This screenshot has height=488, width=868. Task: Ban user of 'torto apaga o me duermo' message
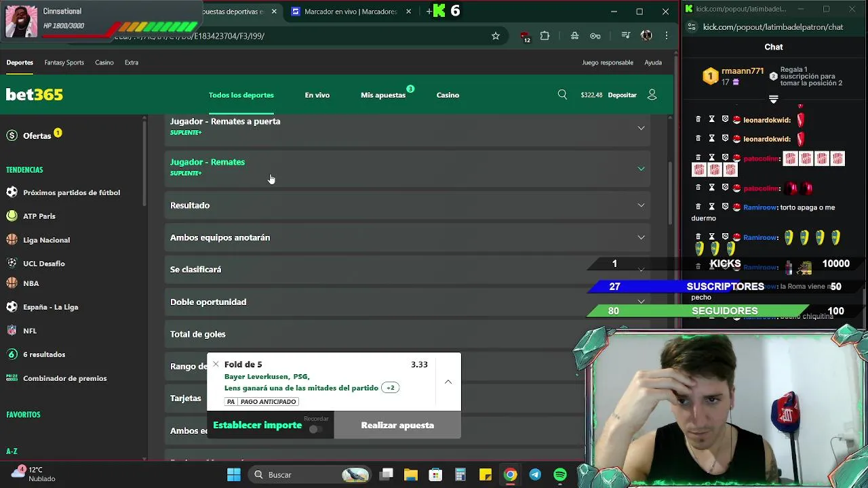pyautogui.click(x=725, y=206)
